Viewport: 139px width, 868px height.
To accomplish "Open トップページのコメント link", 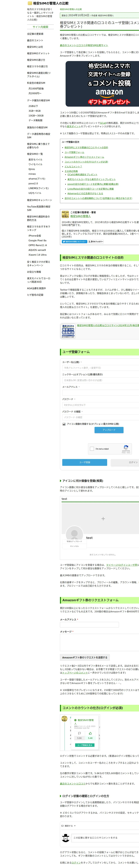I will click(x=75, y=673).
